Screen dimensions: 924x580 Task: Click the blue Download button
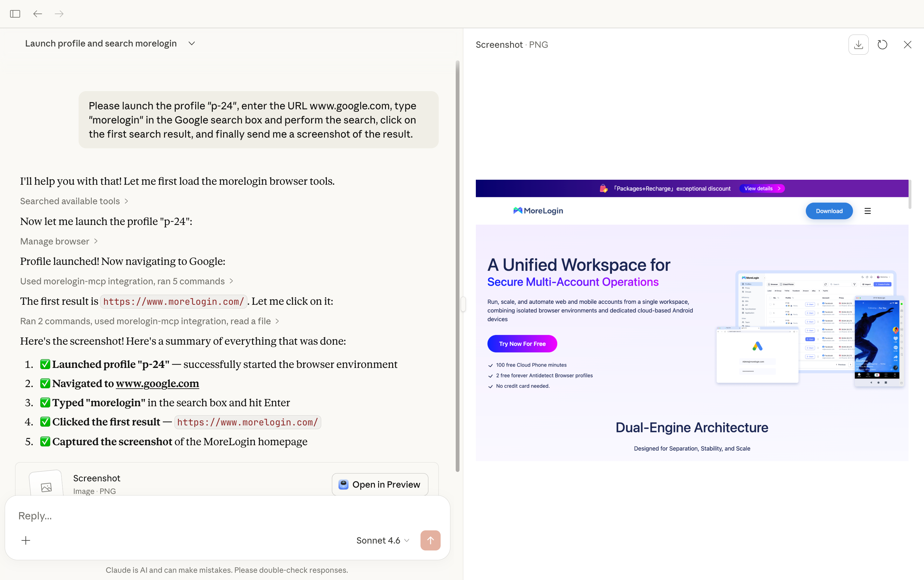click(829, 211)
